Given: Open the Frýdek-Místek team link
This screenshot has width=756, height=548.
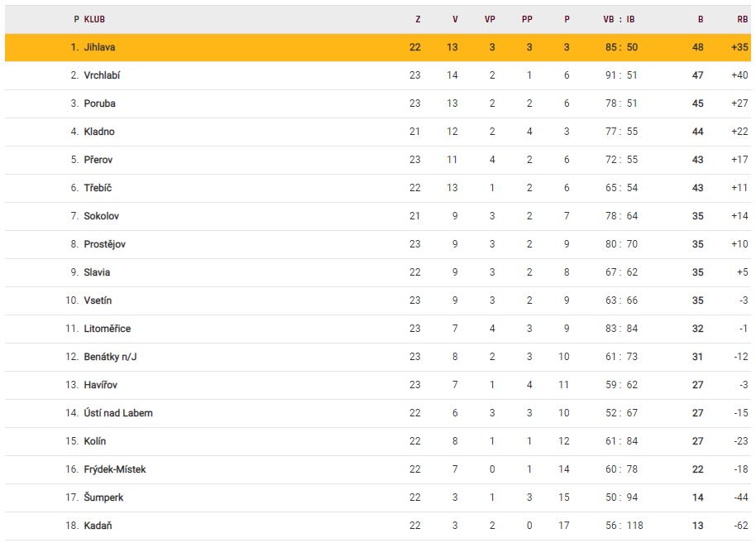Looking at the screenshot, I should pyautogui.click(x=115, y=469).
